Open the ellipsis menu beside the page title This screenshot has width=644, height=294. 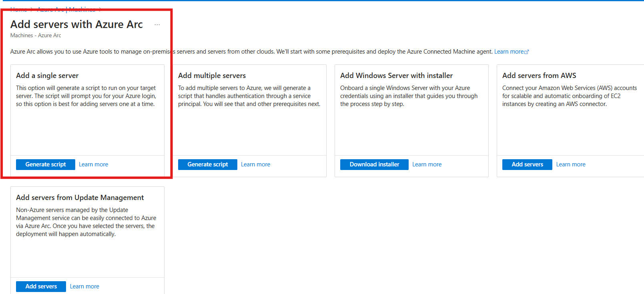(157, 25)
